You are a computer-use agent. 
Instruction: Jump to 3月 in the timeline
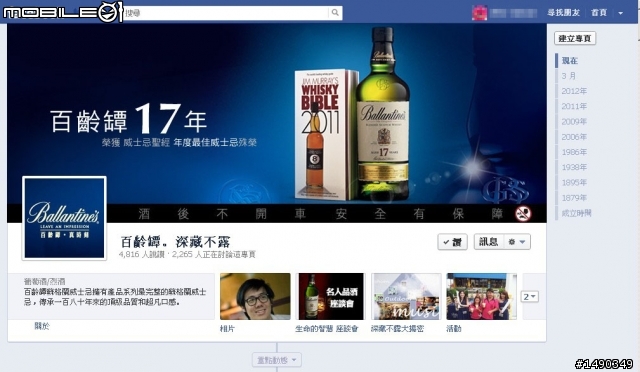[x=569, y=76]
